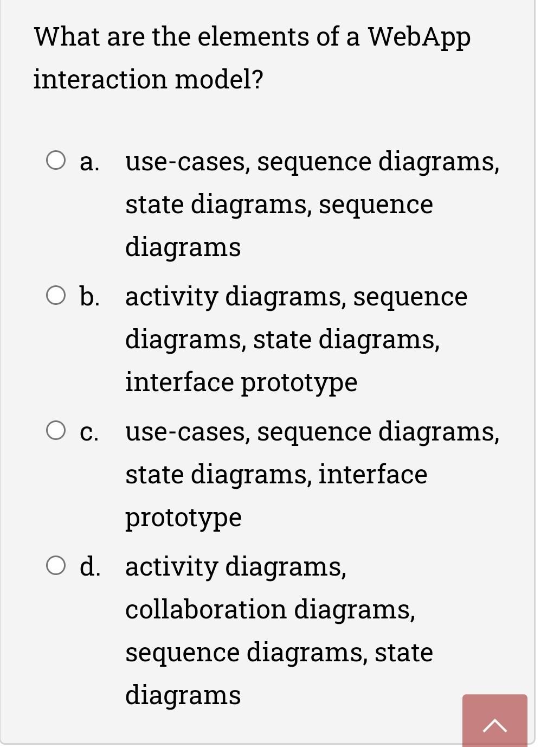Click the 'prototype' line in option c
Screen dimensions: 560x747
coord(183,518)
